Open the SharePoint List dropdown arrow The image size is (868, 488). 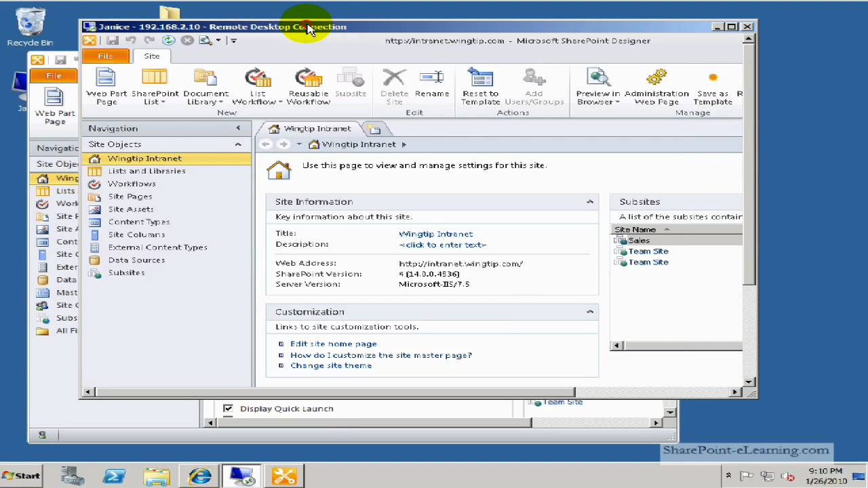163,102
